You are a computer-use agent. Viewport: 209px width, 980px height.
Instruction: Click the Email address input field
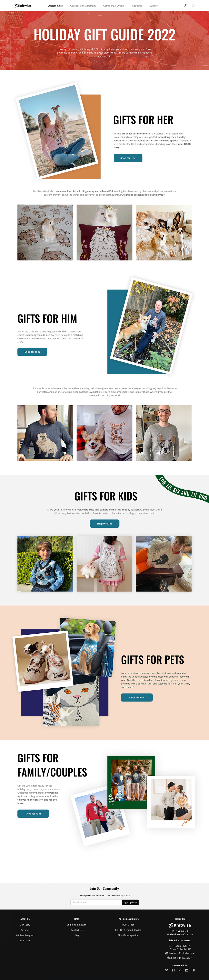tap(96, 902)
